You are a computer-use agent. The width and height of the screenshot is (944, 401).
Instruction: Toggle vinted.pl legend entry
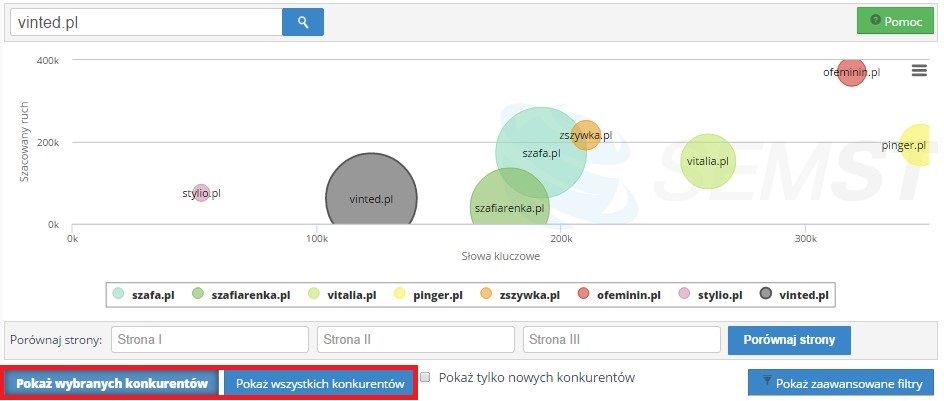pos(793,295)
